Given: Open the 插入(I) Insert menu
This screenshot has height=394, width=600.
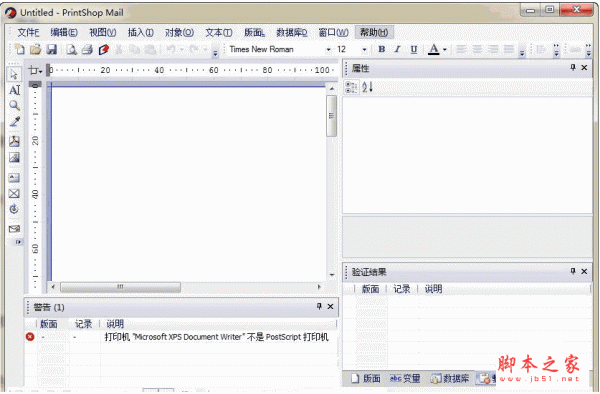Looking at the screenshot, I should [x=140, y=33].
